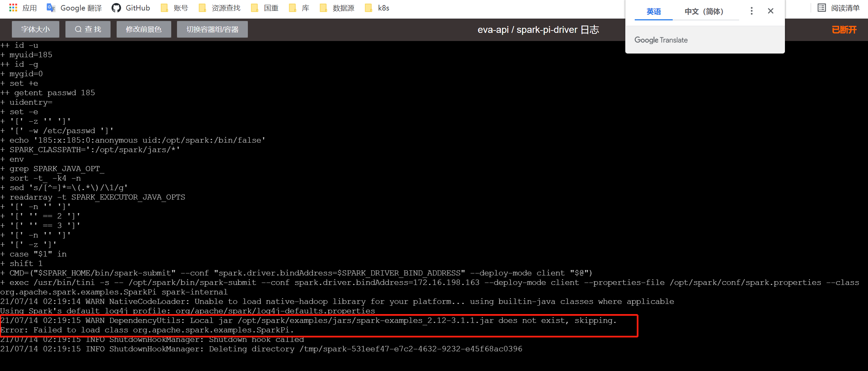The image size is (868, 371).
Task: Open the 阅读清单 reading list
Action: pos(840,8)
